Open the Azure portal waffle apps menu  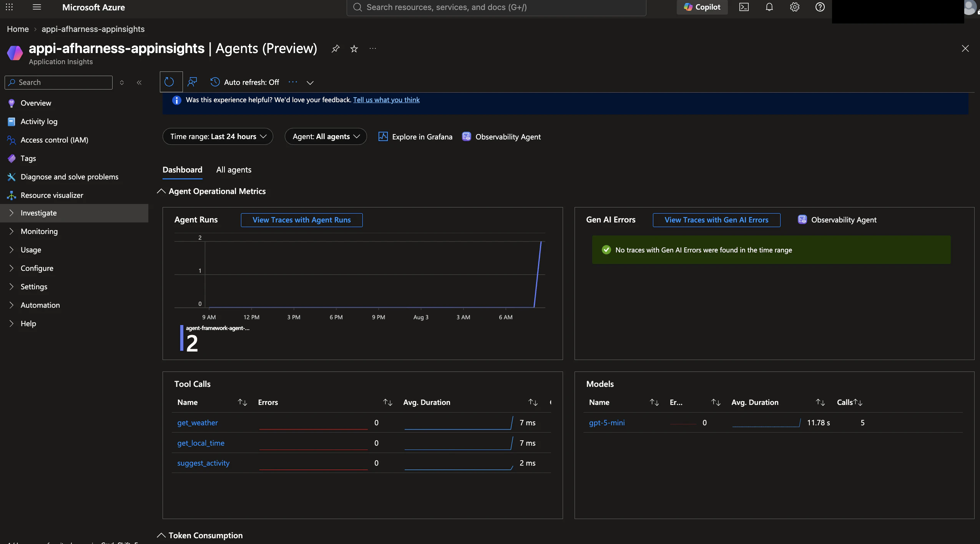tap(9, 7)
